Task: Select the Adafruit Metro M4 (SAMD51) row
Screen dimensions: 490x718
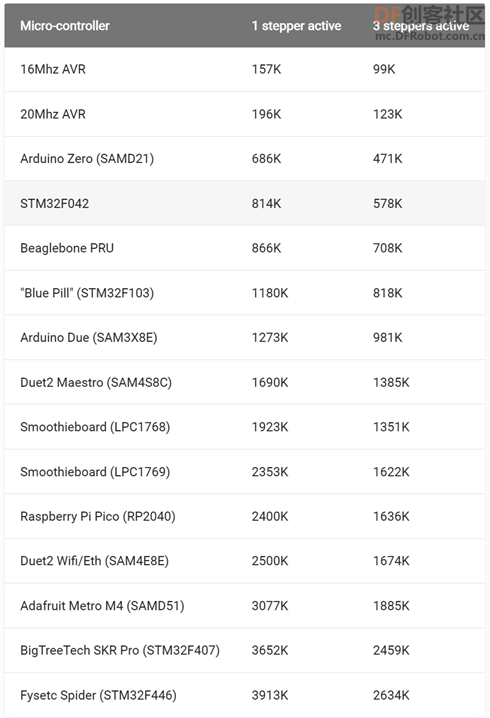Action: (245, 606)
